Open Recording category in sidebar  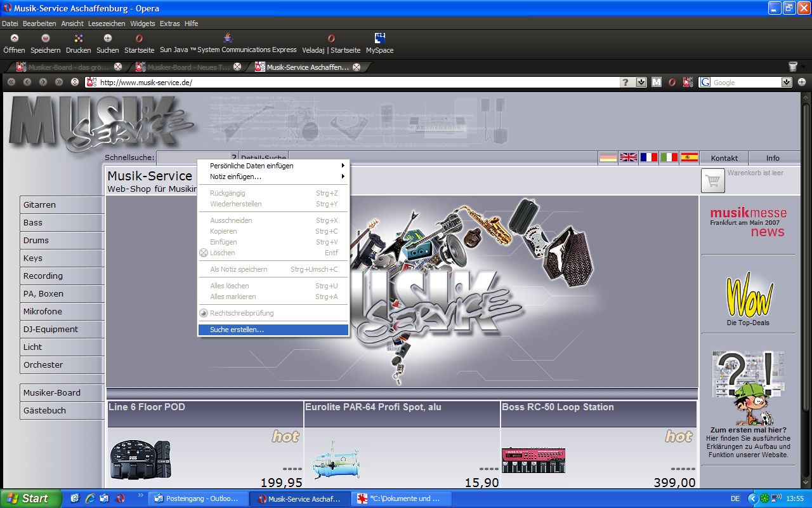tap(62, 276)
